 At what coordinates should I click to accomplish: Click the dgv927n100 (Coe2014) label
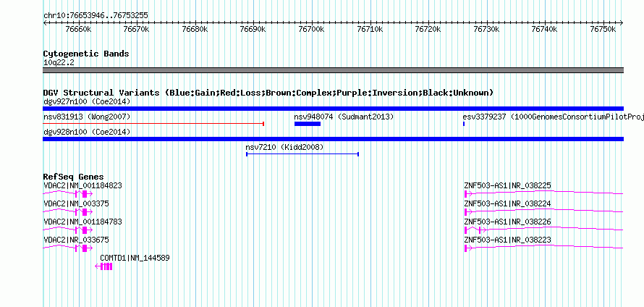pyautogui.click(x=87, y=101)
